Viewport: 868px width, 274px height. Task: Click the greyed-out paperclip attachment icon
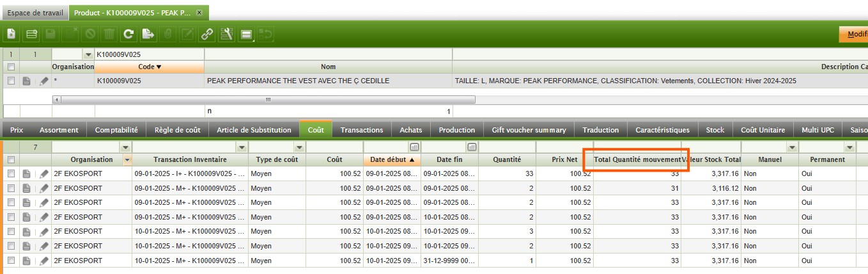168,34
